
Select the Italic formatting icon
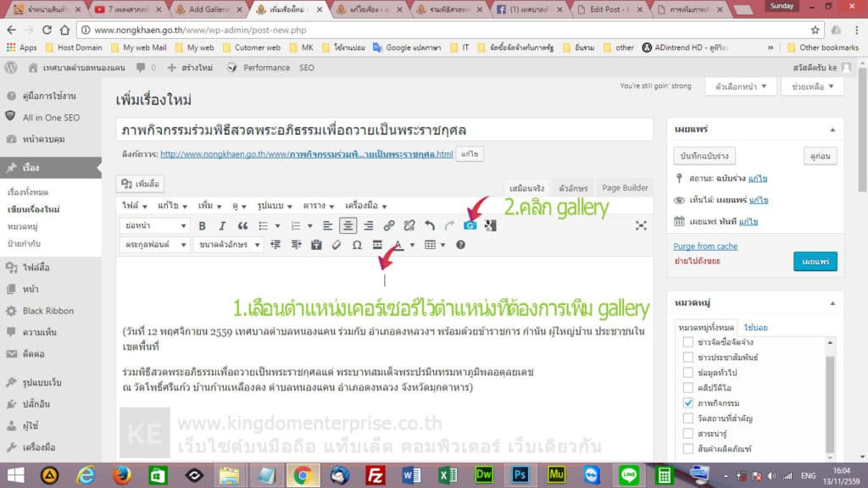click(221, 225)
